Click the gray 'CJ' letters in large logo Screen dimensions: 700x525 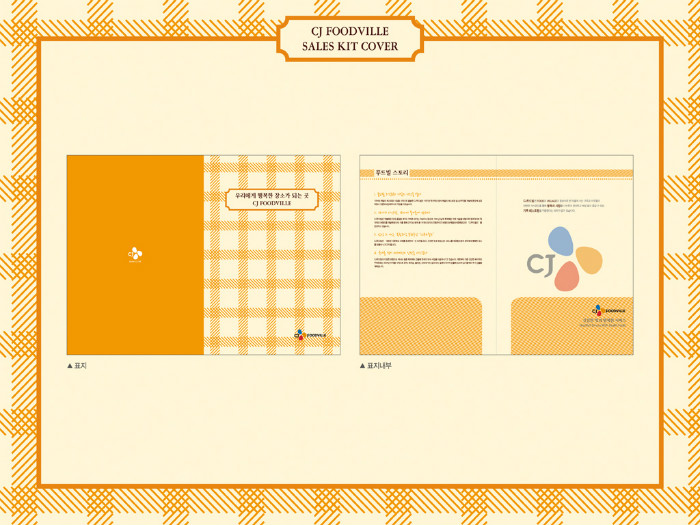click(x=541, y=265)
